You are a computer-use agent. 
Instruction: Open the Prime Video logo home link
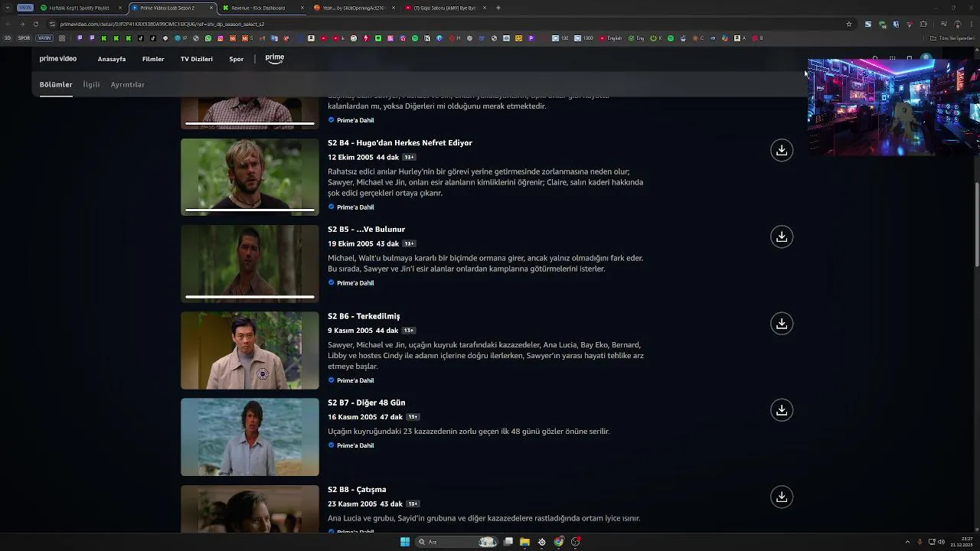pyautogui.click(x=58, y=59)
